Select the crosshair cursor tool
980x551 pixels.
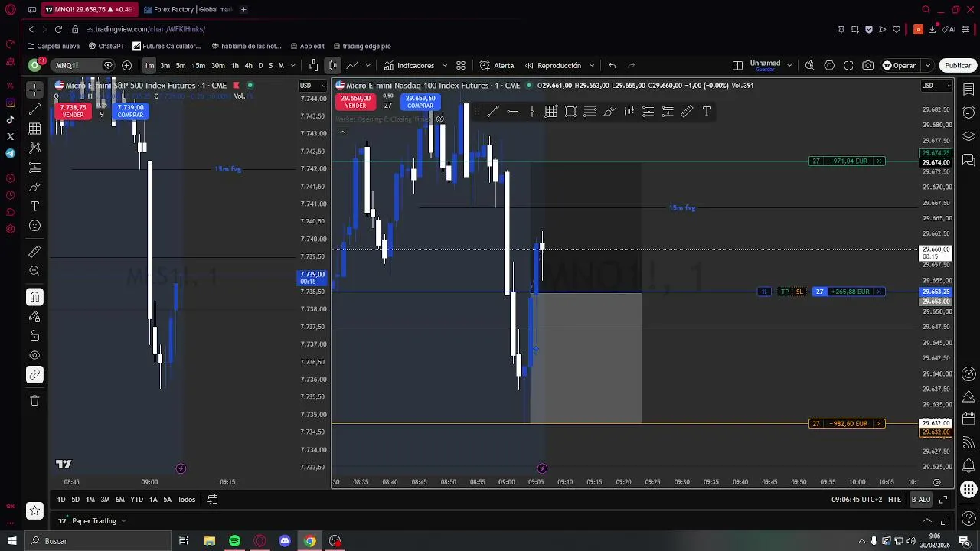34,90
